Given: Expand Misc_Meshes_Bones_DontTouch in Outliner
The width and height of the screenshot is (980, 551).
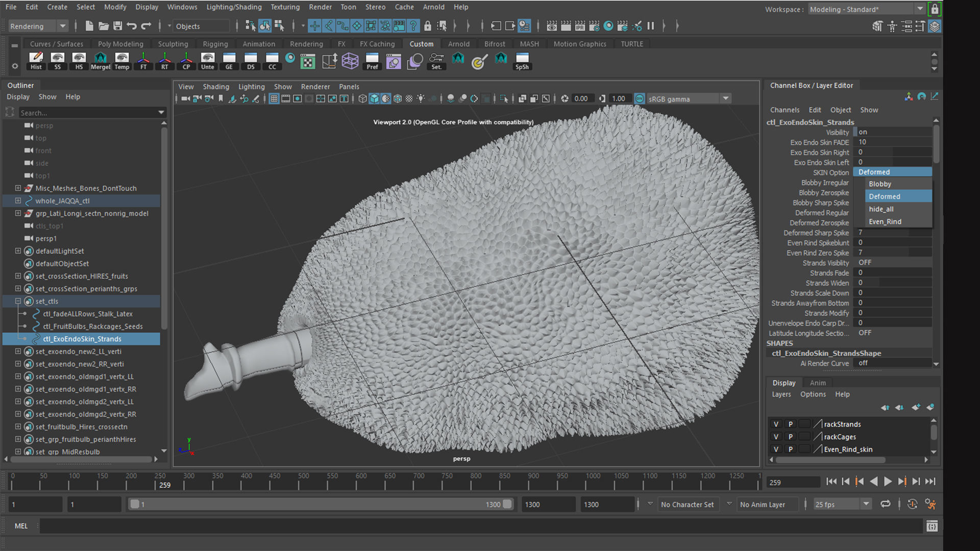Looking at the screenshot, I should coord(18,188).
